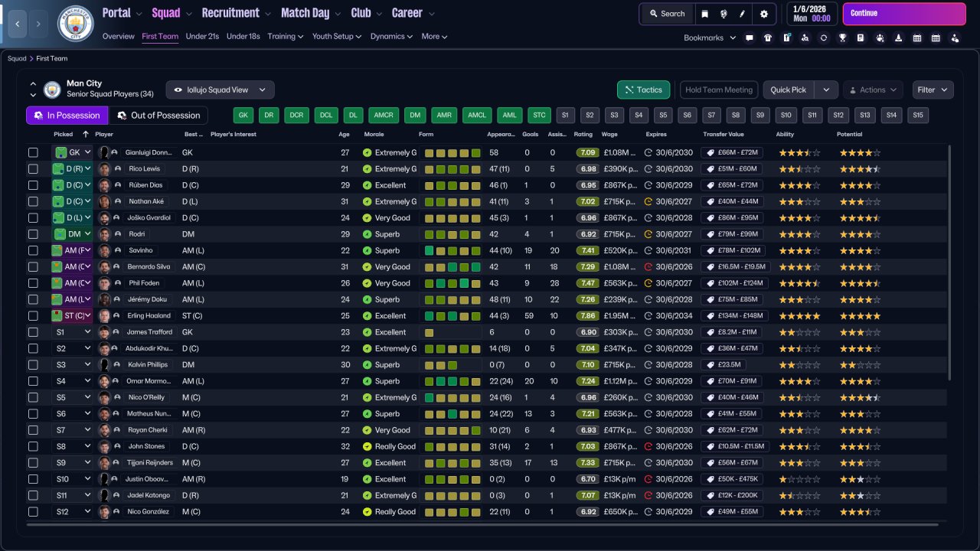Click the Manchester City club badge
The width and height of the screenshot is (980, 551).
coord(75,23)
